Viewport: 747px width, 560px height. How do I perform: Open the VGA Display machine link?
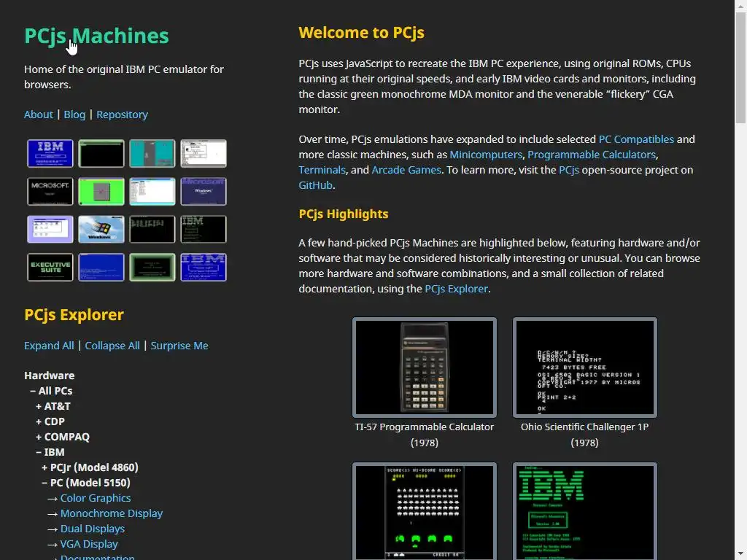[89, 544]
